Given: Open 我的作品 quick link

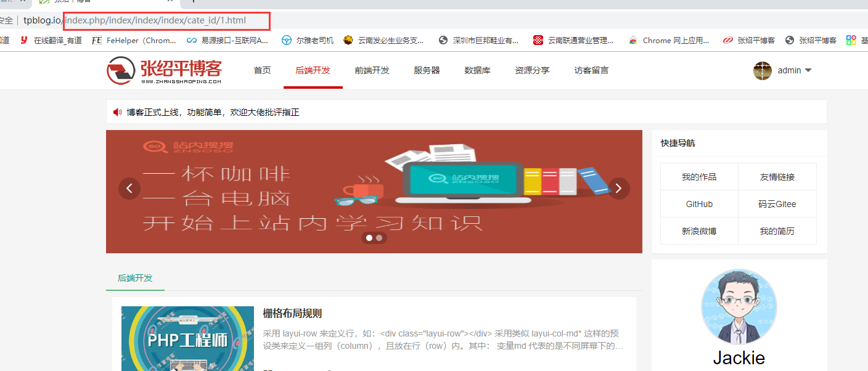Looking at the screenshot, I should point(699,177).
